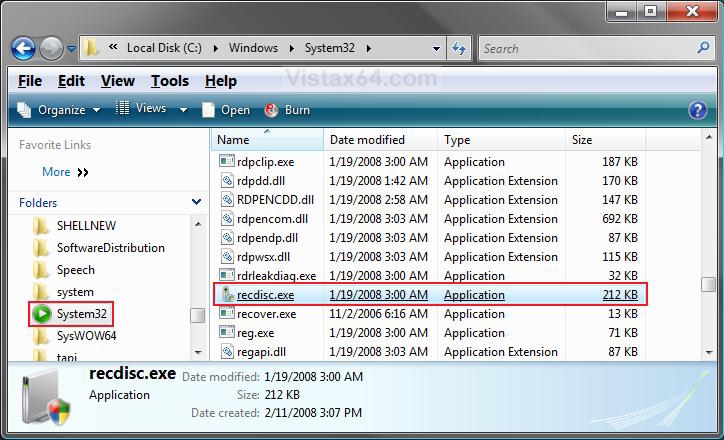Select regapi.dll file icon

[226, 351]
